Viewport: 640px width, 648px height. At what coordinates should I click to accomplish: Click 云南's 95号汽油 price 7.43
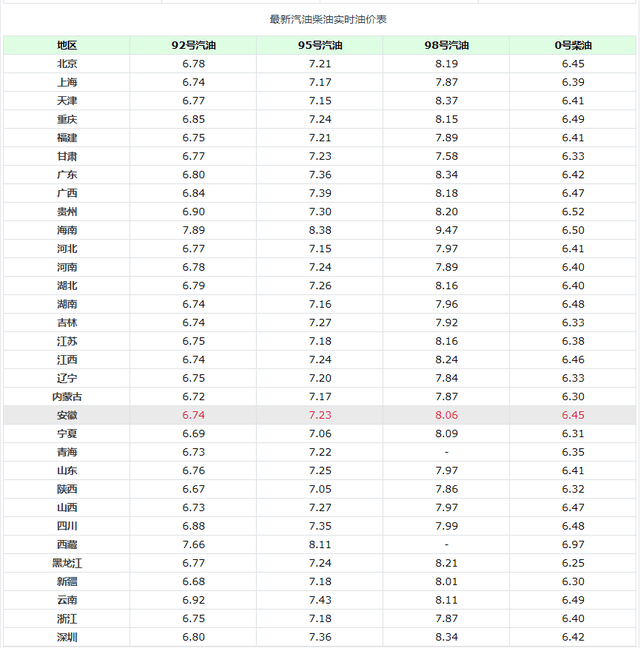coord(320,600)
